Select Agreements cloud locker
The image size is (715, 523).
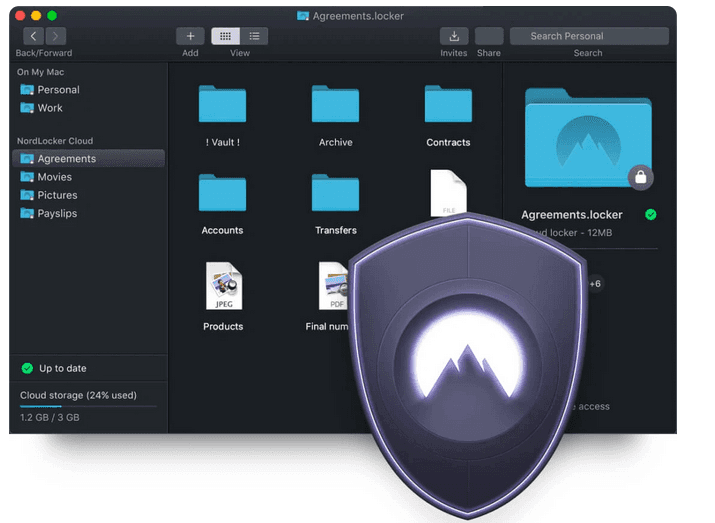[x=88, y=159]
